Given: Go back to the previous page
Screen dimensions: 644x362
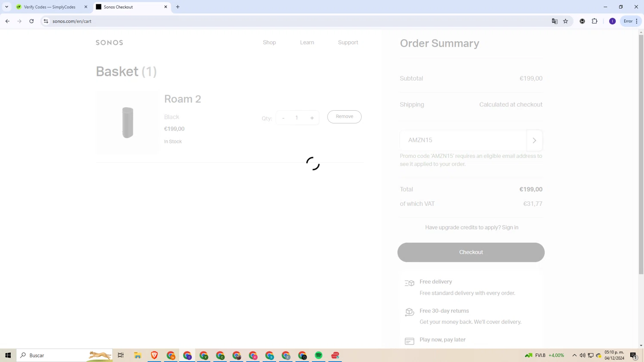Looking at the screenshot, I should coord(7,21).
